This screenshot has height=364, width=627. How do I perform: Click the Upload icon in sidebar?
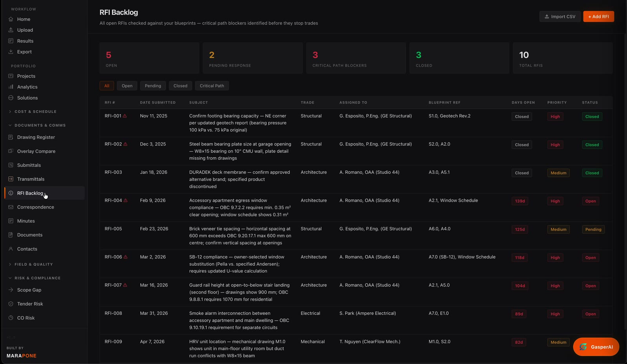11,30
